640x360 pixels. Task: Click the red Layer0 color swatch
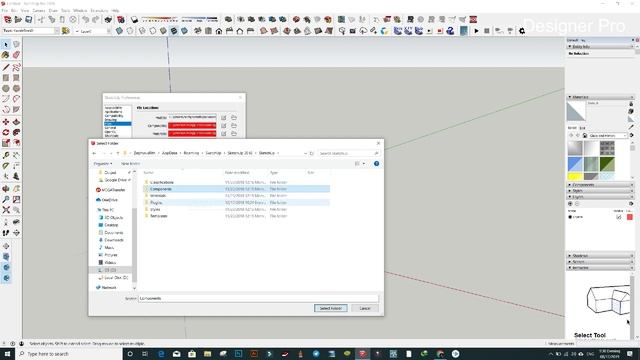point(630,217)
